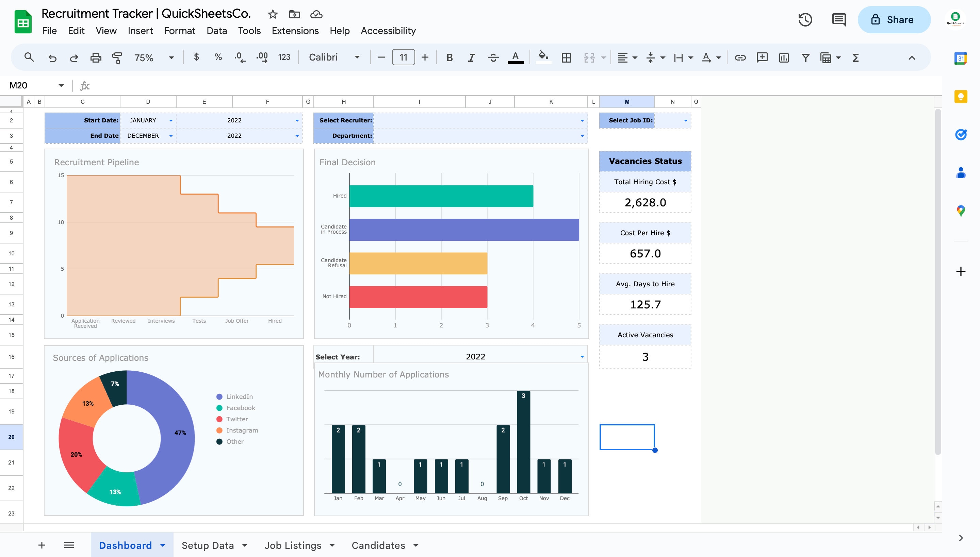Open the Start Date month dropdown
The image size is (980, 557).
click(171, 120)
